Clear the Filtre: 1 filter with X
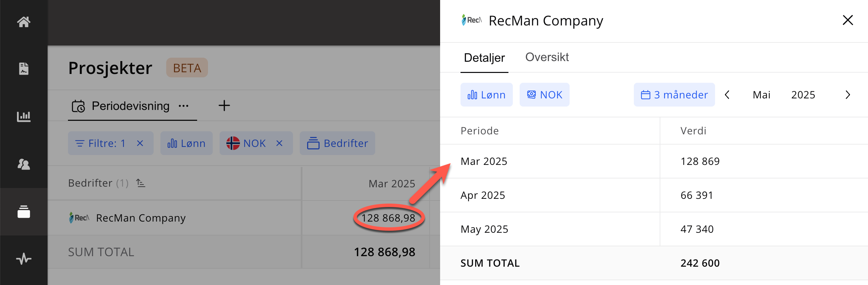Image resolution: width=868 pixels, height=285 pixels. pos(140,143)
